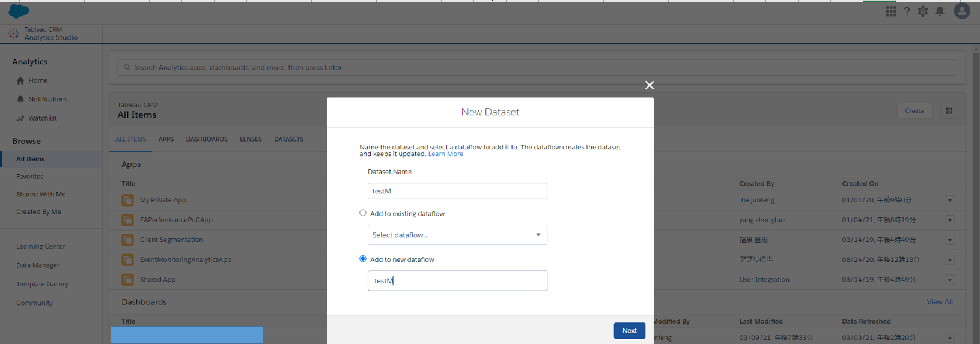Click the Next button
The image size is (980, 344).
click(629, 331)
